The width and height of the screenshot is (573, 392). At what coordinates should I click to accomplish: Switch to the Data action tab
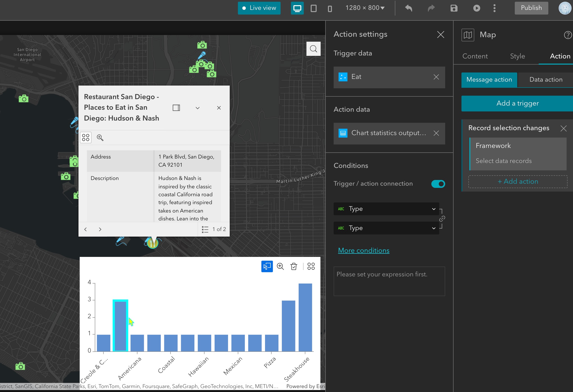click(546, 80)
